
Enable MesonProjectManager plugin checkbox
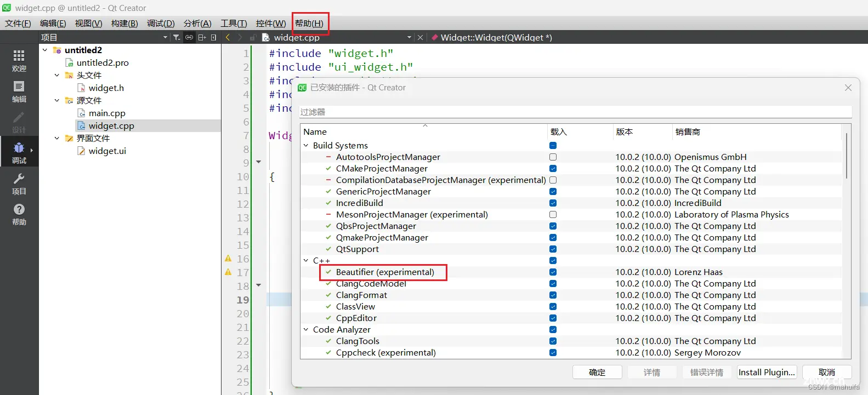coord(553,214)
